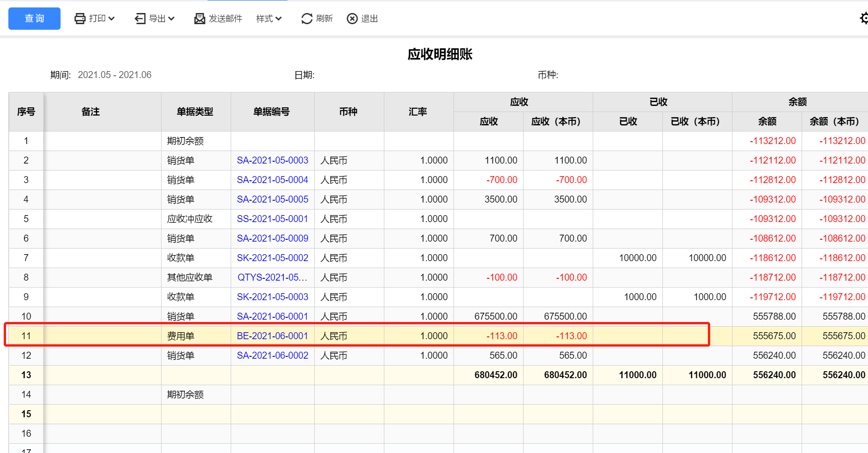
Task: Click the refresh icon for 刷新
Action: coord(307,19)
